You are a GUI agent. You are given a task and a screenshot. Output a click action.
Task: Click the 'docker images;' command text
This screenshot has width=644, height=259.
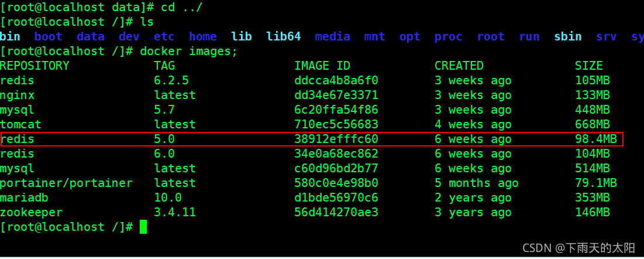tap(188, 52)
